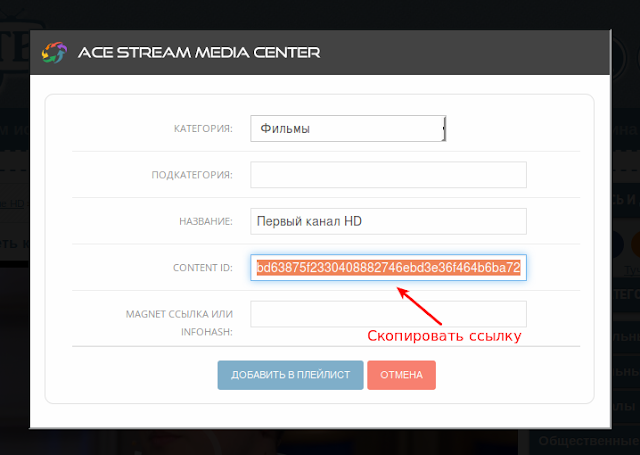Click the Название label
Viewport: 640px width, 455px height.
coord(206,222)
